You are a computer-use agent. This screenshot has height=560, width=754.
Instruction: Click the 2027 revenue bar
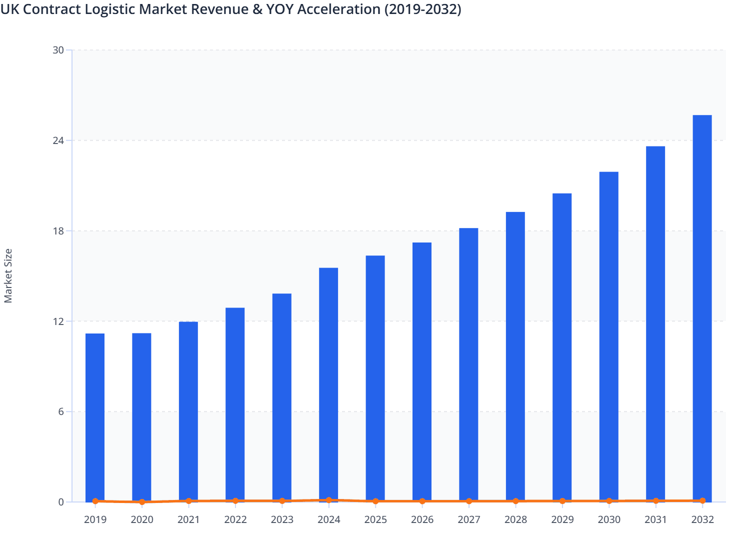[468, 365]
